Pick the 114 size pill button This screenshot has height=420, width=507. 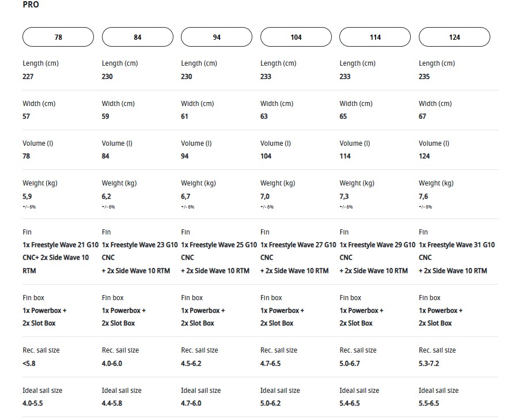375,37
